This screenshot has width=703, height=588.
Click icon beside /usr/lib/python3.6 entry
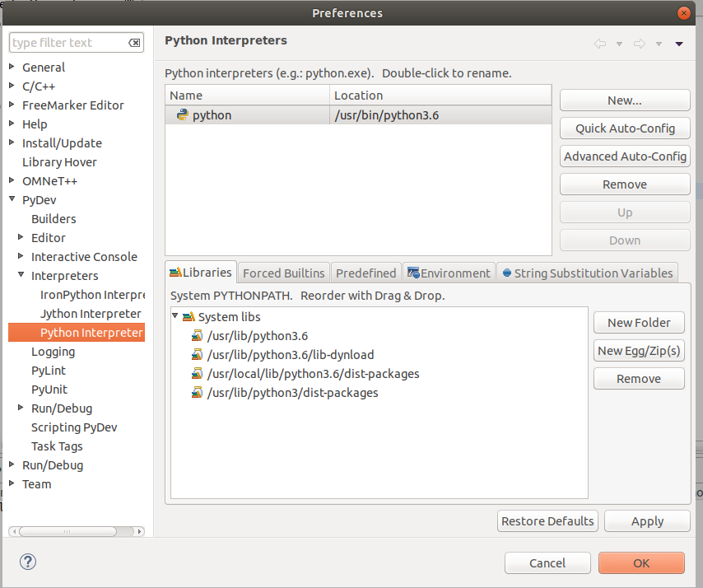197,335
